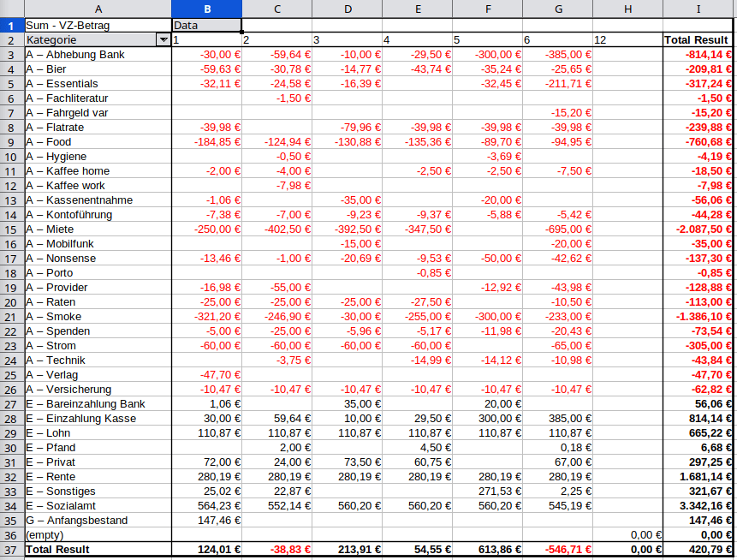Select the A – Smoke category cell
The width and height of the screenshot is (737, 560).
[x=98, y=317]
